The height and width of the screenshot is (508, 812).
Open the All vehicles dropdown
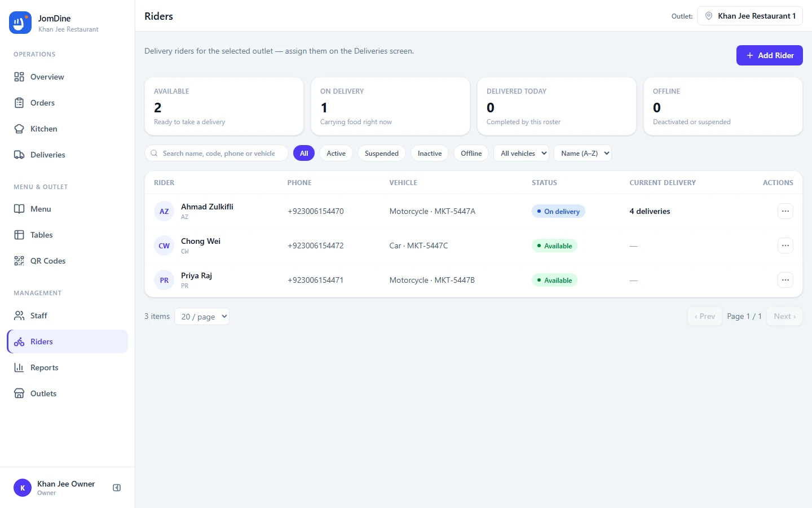(522, 153)
